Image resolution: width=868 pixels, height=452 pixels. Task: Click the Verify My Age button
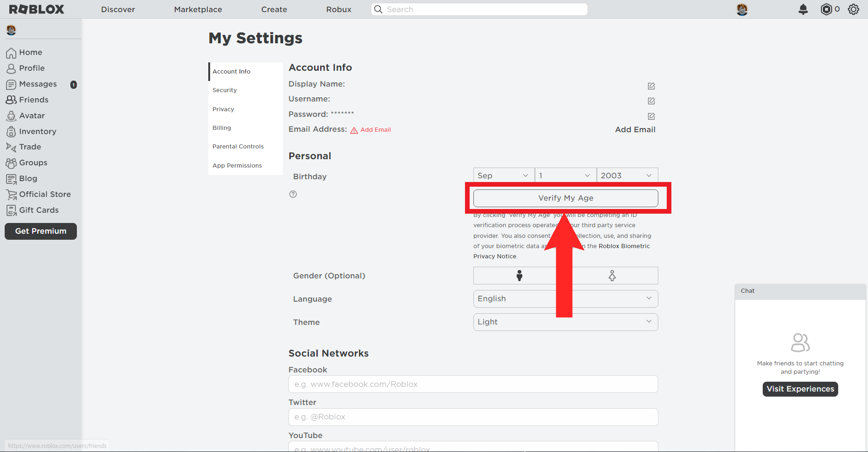click(x=566, y=198)
